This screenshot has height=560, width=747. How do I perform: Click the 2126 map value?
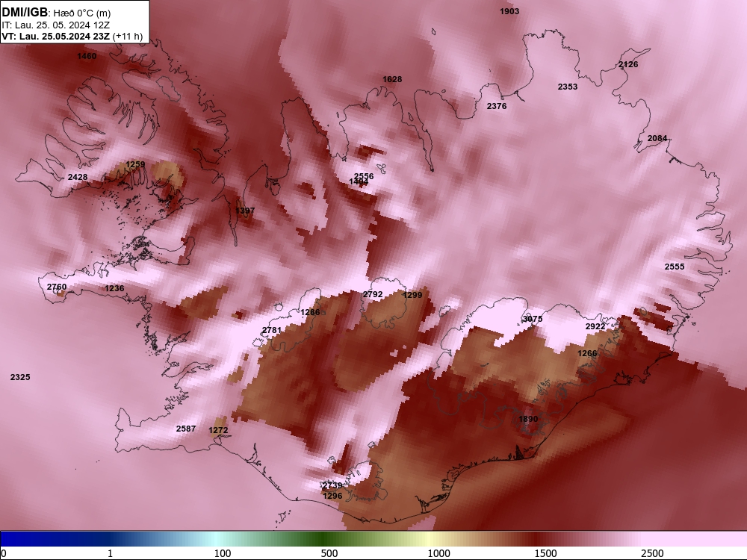[x=628, y=64]
